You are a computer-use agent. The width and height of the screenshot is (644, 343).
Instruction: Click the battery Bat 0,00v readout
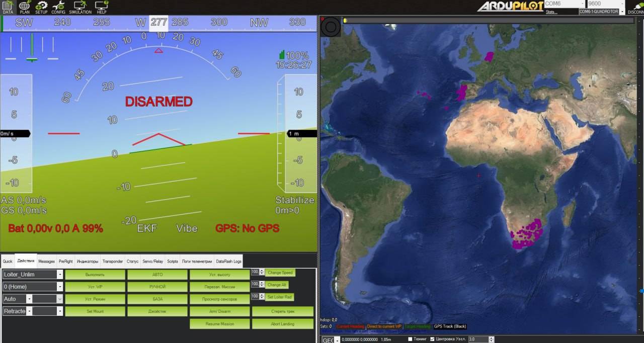click(x=55, y=228)
